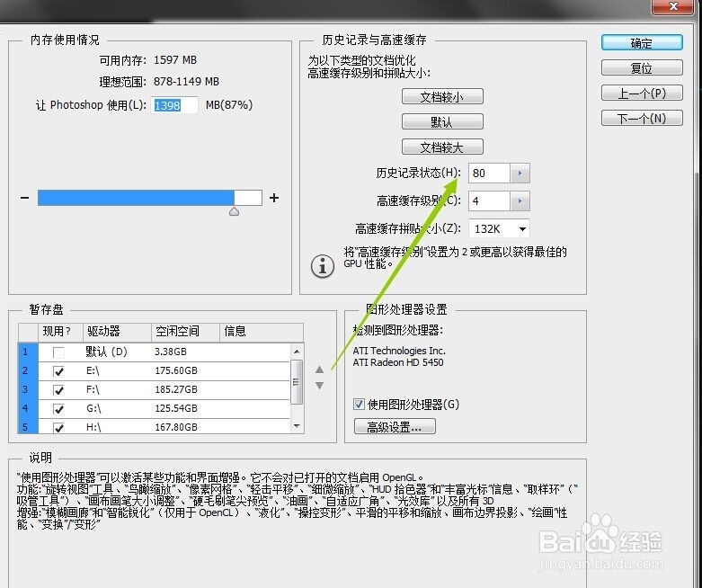
Task: Click the 信息 column header
Action: [262, 332]
